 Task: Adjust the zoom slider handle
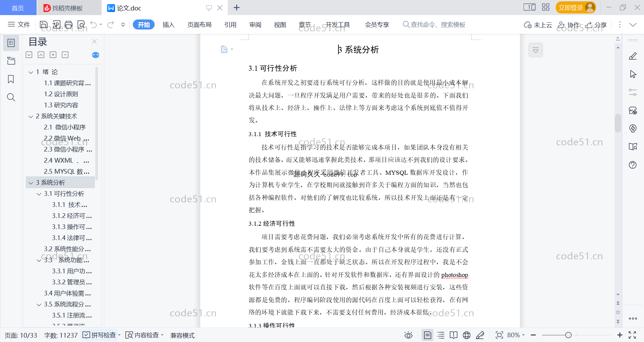pos(568,335)
